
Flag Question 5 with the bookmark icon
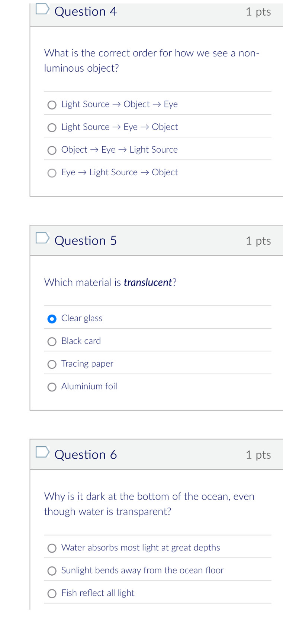42,238
